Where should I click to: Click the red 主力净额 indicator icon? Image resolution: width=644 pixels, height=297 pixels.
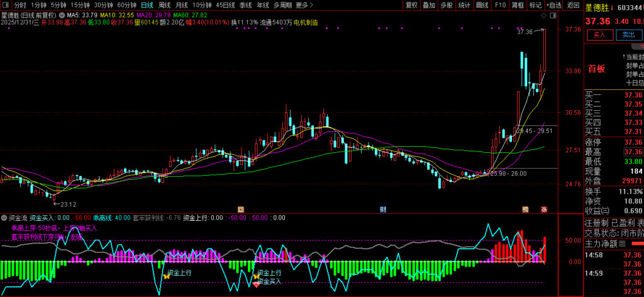(x=637, y=243)
